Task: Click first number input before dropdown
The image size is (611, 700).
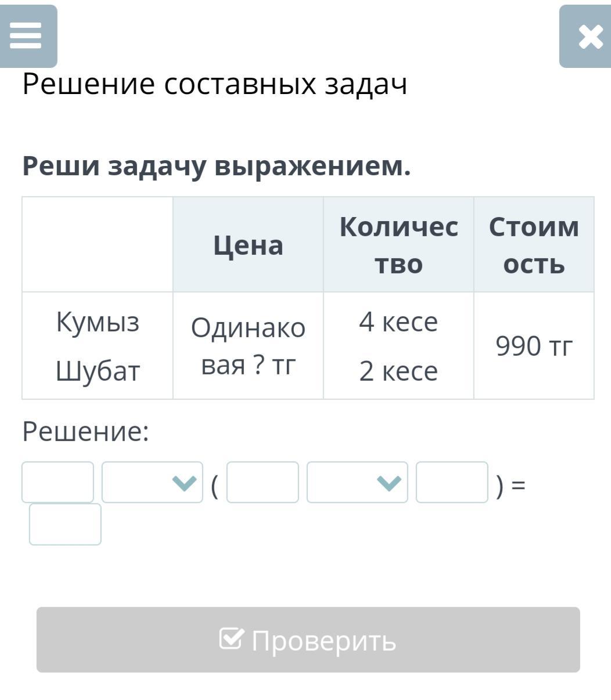Action: [57, 482]
